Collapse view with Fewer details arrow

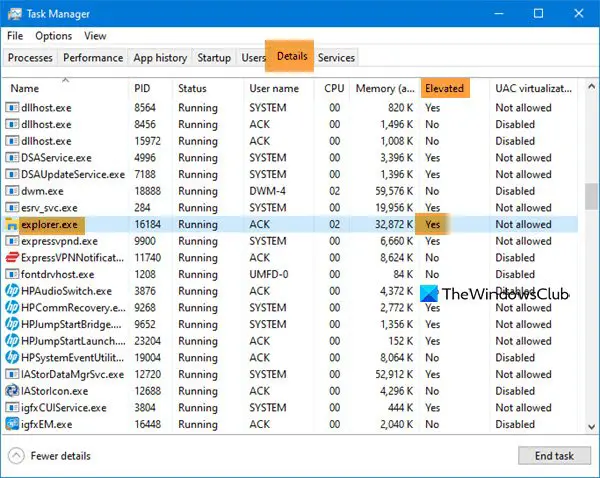click(x=16, y=456)
